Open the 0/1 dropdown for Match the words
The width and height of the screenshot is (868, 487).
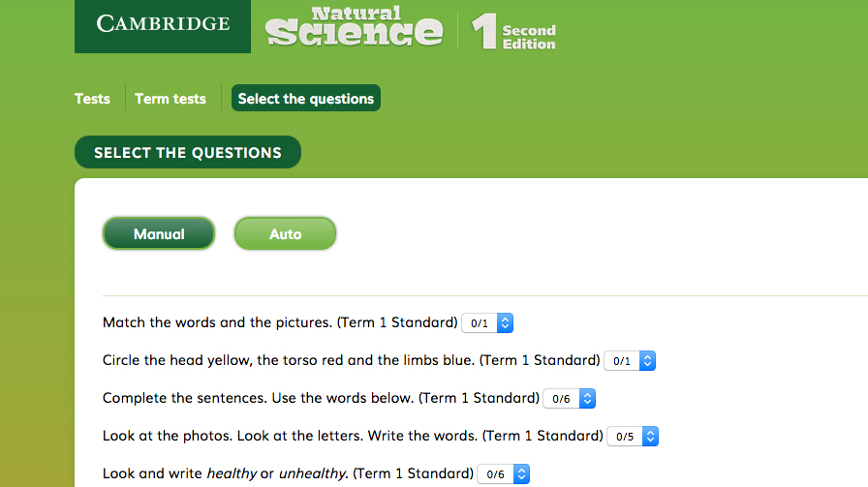(x=487, y=322)
